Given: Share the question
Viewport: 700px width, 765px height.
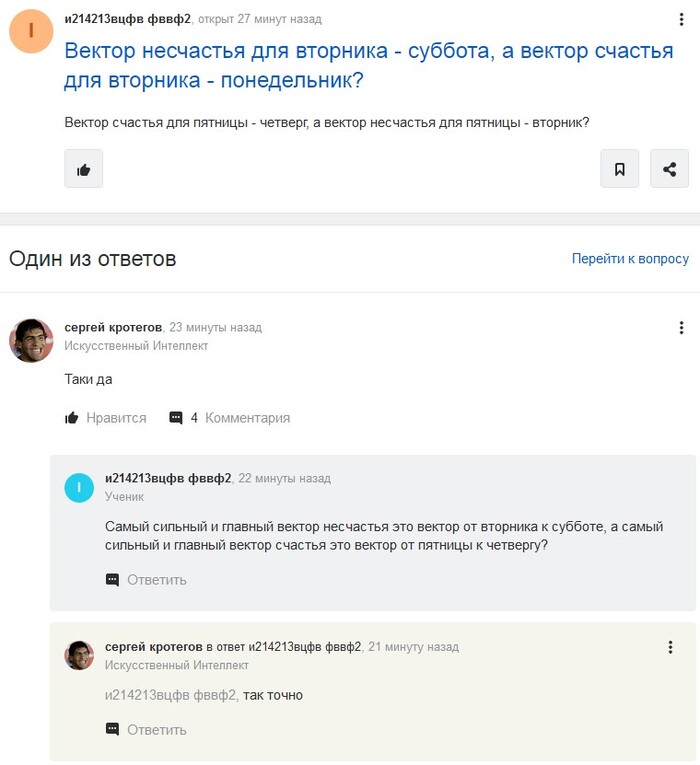Looking at the screenshot, I should 669,169.
